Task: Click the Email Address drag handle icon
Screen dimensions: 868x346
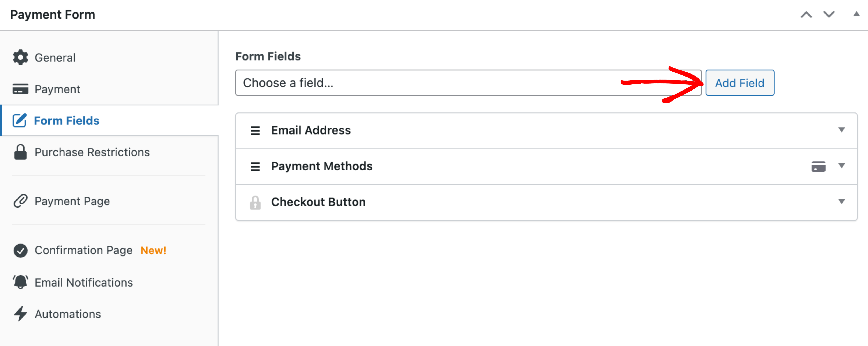Action: coord(255,131)
